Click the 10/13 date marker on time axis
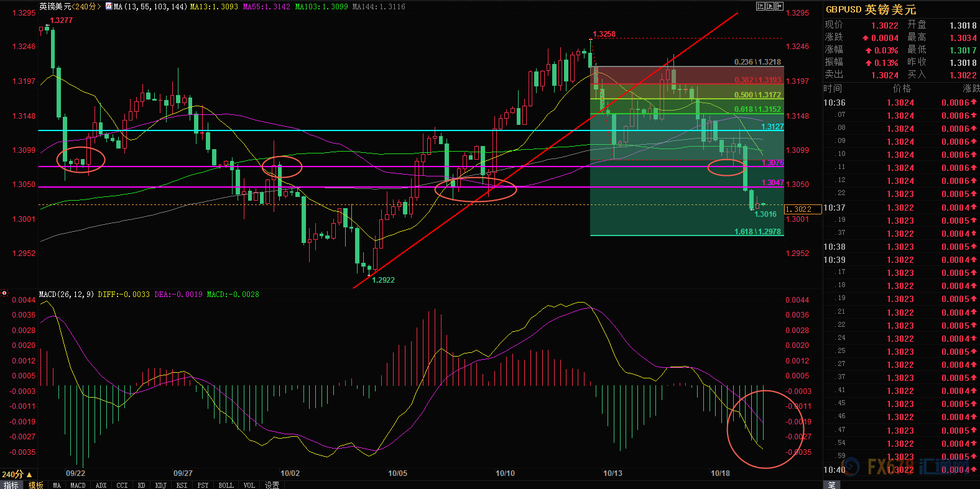The width and height of the screenshot is (980, 489). click(612, 473)
